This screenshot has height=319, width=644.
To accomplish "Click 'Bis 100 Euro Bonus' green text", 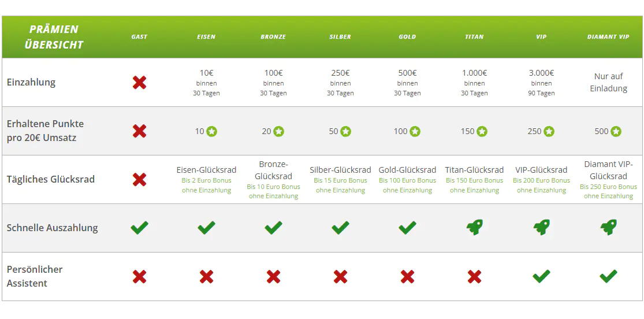I will 407,180.
